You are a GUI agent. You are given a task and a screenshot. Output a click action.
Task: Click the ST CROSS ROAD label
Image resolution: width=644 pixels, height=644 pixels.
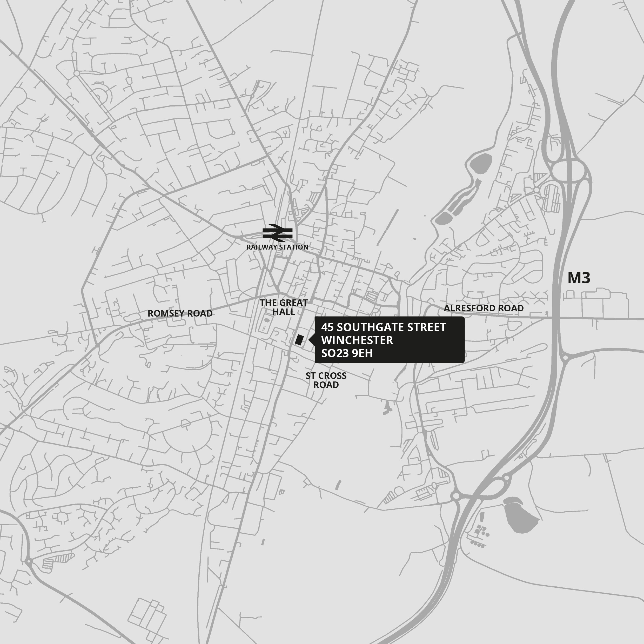point(326,380)
